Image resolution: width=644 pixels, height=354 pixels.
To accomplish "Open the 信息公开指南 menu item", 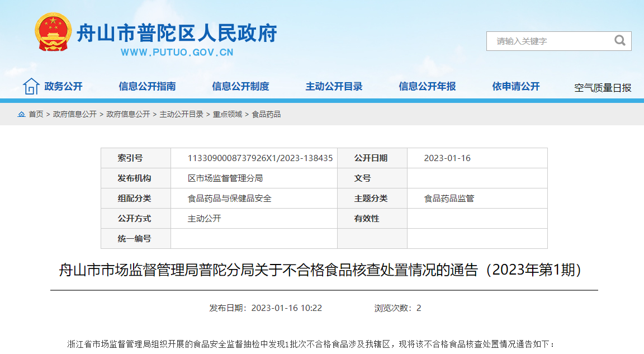I will [147, 86].
